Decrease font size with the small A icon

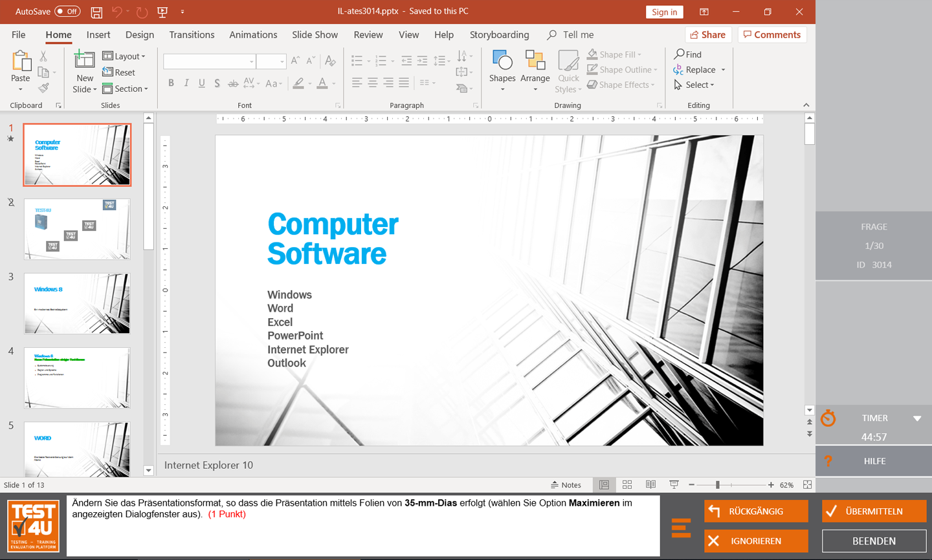click(x=311, y=61)
